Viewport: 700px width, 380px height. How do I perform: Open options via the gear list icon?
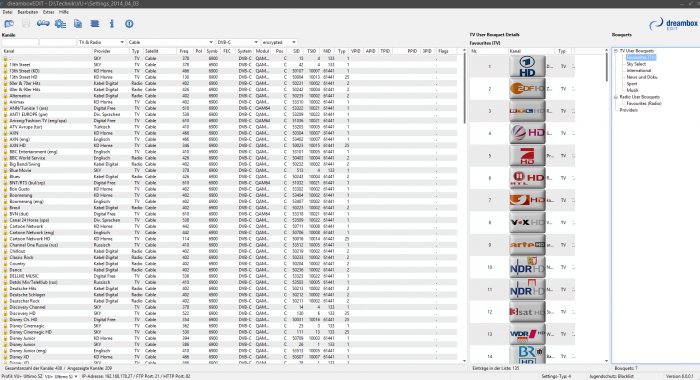point(60,24)
